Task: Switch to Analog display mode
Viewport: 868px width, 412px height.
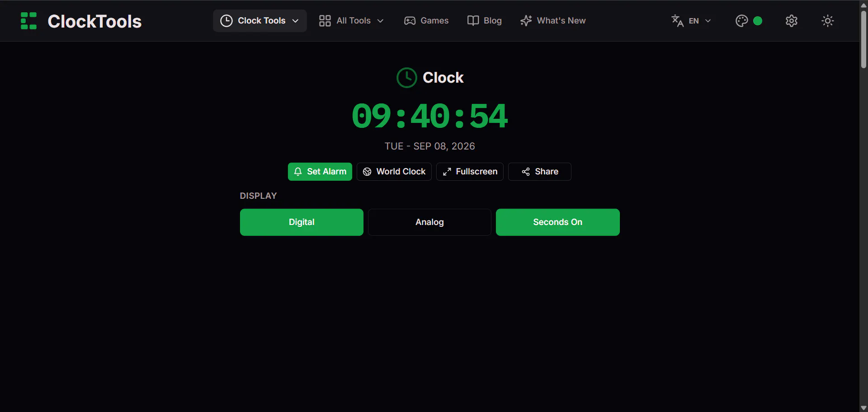Action: click(429, 222)
